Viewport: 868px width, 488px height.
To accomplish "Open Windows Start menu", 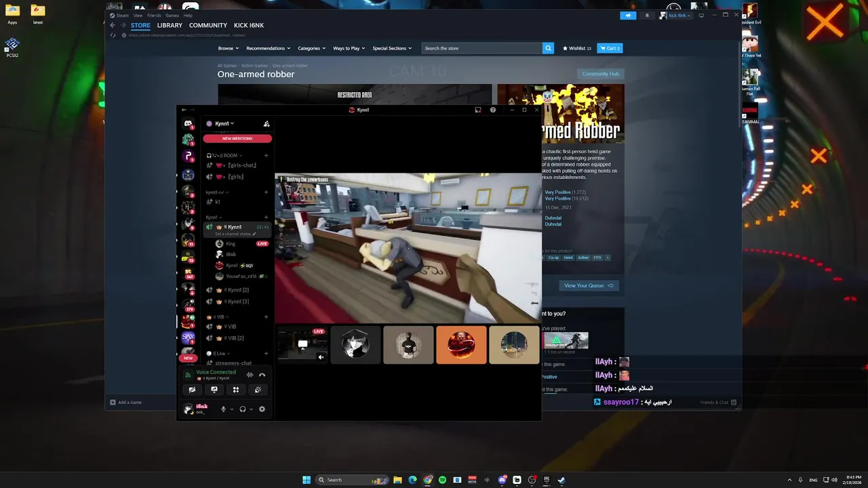I will (x=307, y=480).
